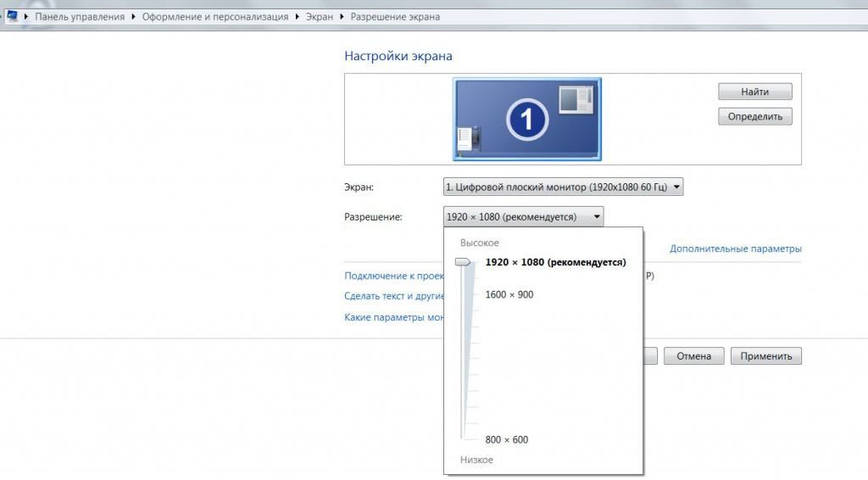
Task: Click the Применить button
Action: tap(766, 356)
